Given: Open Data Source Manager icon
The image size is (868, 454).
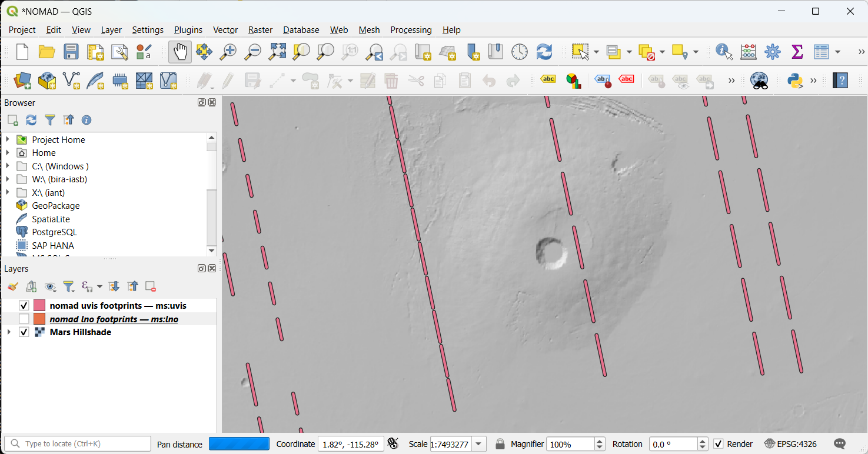Looking at the screenshot, I should (x=22, y=81).
